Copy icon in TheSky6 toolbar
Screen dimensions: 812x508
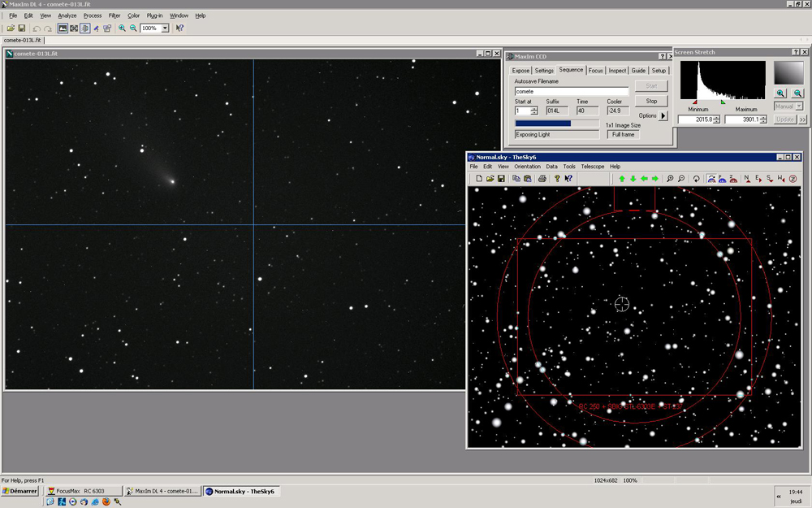[516, 178]
